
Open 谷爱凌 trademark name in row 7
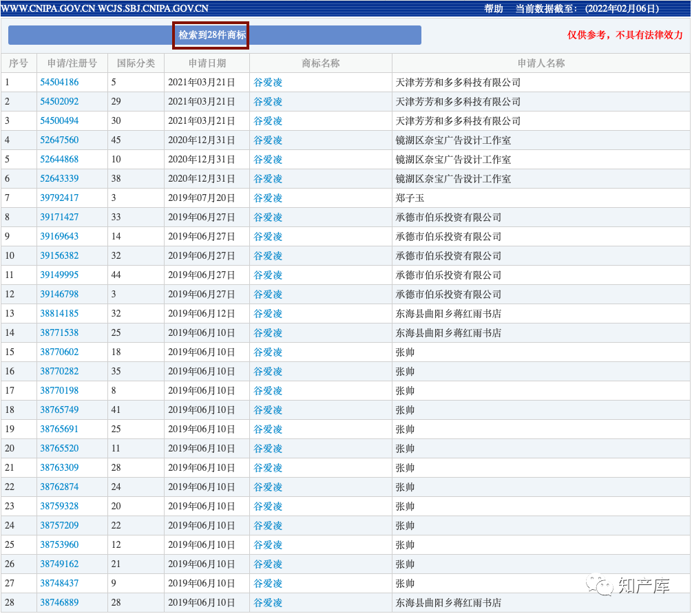268,198
